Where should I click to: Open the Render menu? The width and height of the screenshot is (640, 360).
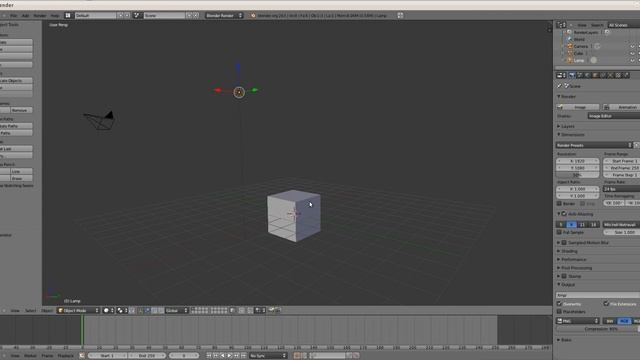coord(40,16)
